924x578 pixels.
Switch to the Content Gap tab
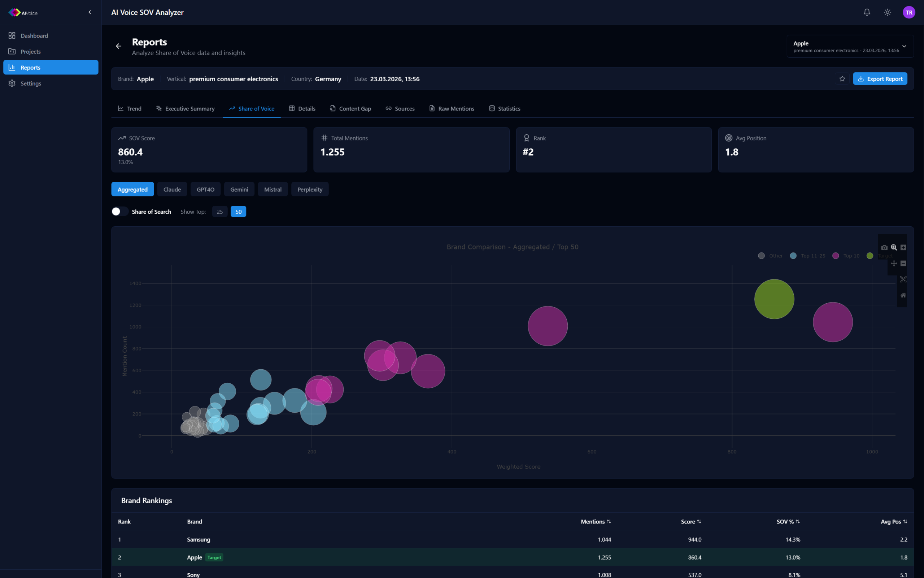point(350,109)
